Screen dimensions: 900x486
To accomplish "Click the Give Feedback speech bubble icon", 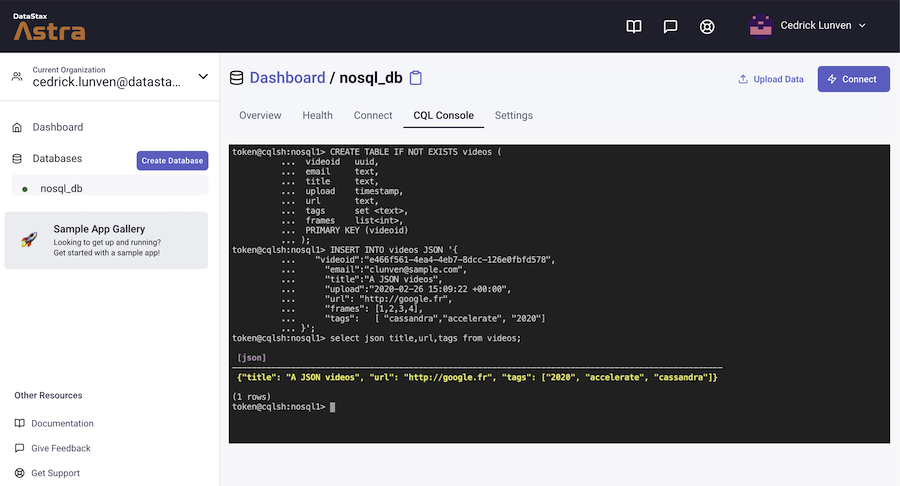I will click(x=20, y=448).
